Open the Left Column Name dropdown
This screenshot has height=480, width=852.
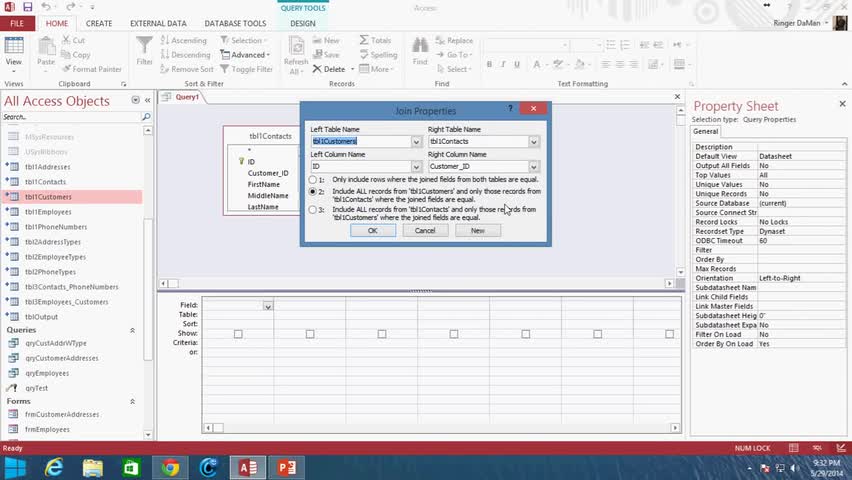416,166
